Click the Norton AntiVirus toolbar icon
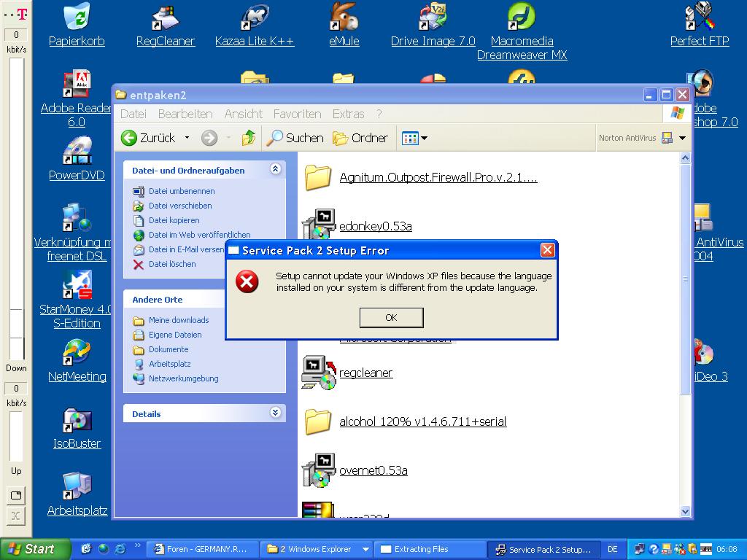This screenshot has width=747, height=560. coord(667,138)
